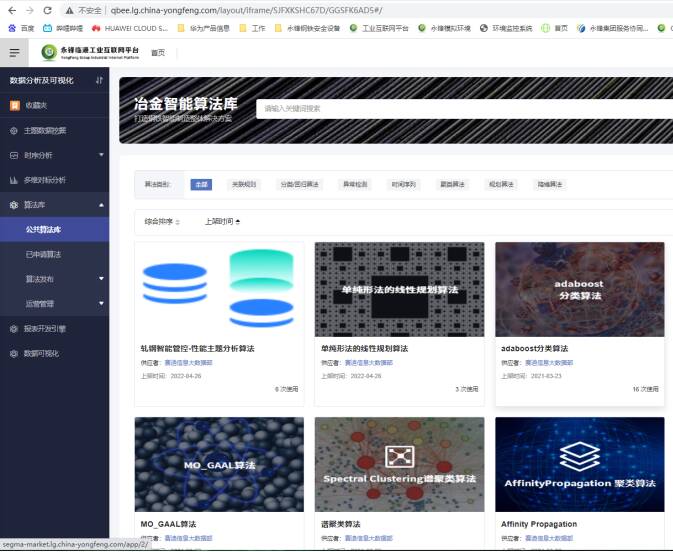
Task: Click the 轧钢智能管控-性能主题分析算法 title
Action: pyautogui.click(x=197, y=349)
